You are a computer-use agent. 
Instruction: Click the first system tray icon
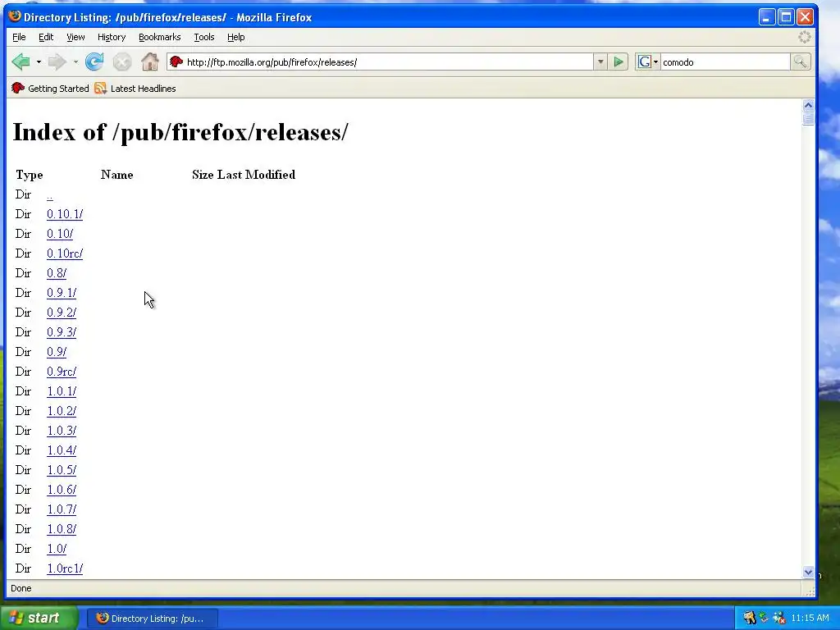[750, 618]
